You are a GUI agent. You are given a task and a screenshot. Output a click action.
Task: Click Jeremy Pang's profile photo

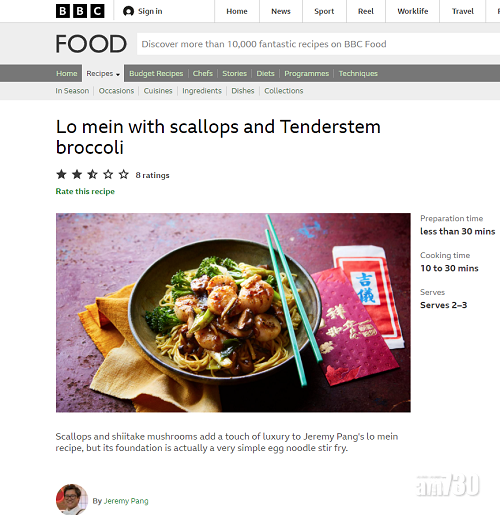coord(71,499)
